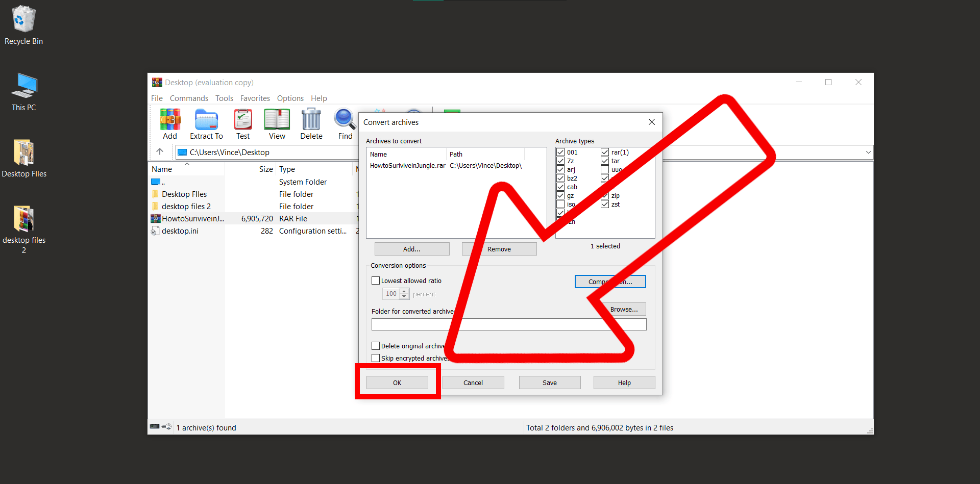
Task: Uncheck the 7z archive type
Action: (x=560, y=161)
